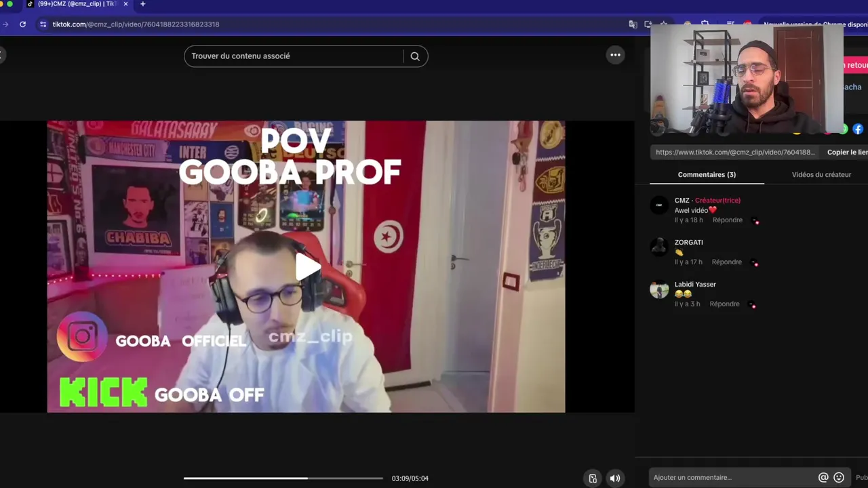Go forward with the browser arrow
The height and width of the screenshot is (488, 868).
[x=5, y=24]
